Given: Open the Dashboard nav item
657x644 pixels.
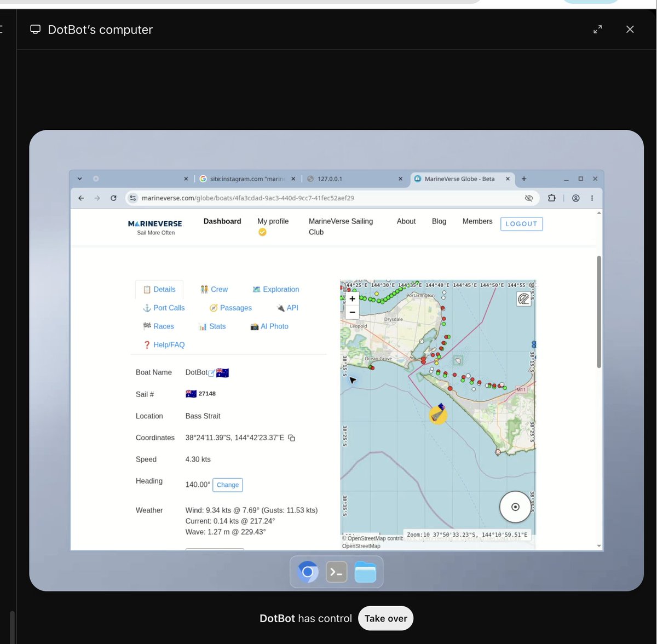Looking at the screenshot, I should (x=222, y=221).
